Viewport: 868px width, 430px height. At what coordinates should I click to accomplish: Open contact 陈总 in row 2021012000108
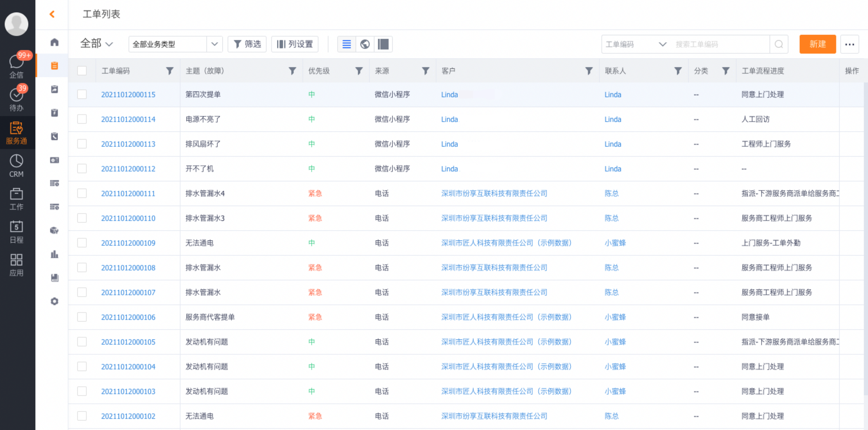coord(611,268)
